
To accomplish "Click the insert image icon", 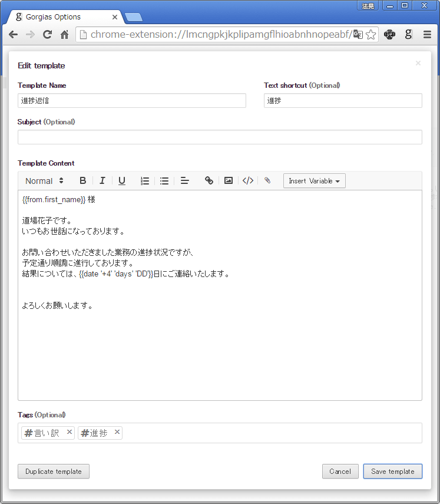I will click(229, 181).
